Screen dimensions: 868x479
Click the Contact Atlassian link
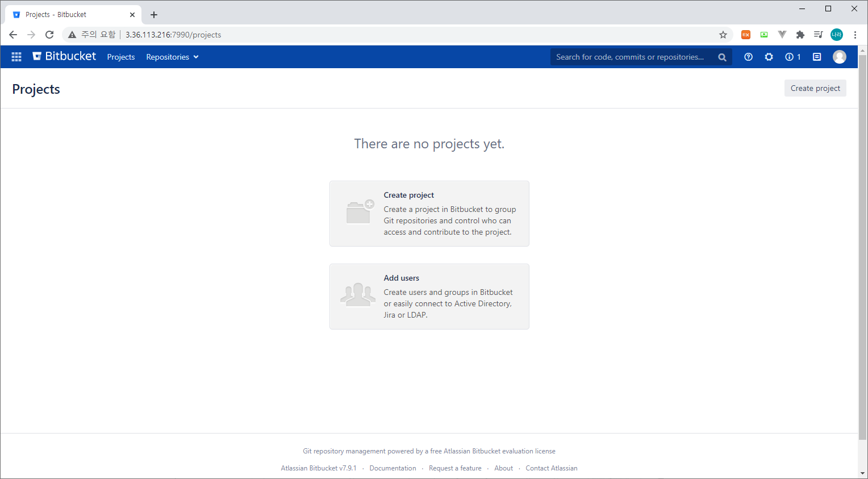(x=551, y=468)
